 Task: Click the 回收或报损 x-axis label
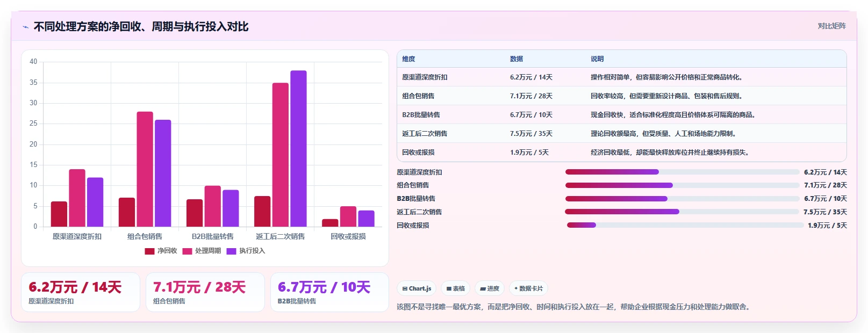coord(348,236)
